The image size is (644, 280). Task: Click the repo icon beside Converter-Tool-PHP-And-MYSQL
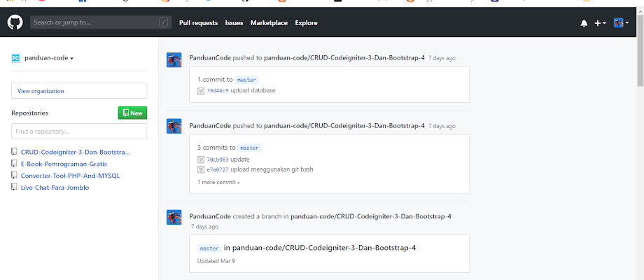[x=15, y=176]
